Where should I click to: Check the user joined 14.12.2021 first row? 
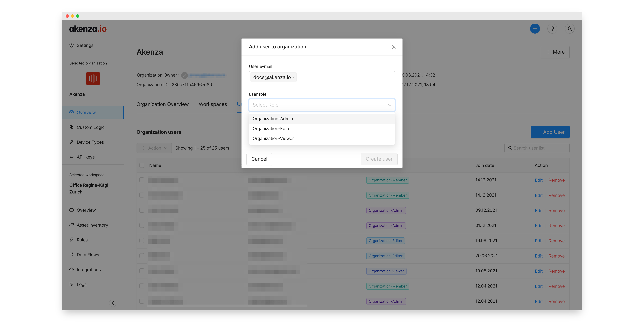point(142,180)
